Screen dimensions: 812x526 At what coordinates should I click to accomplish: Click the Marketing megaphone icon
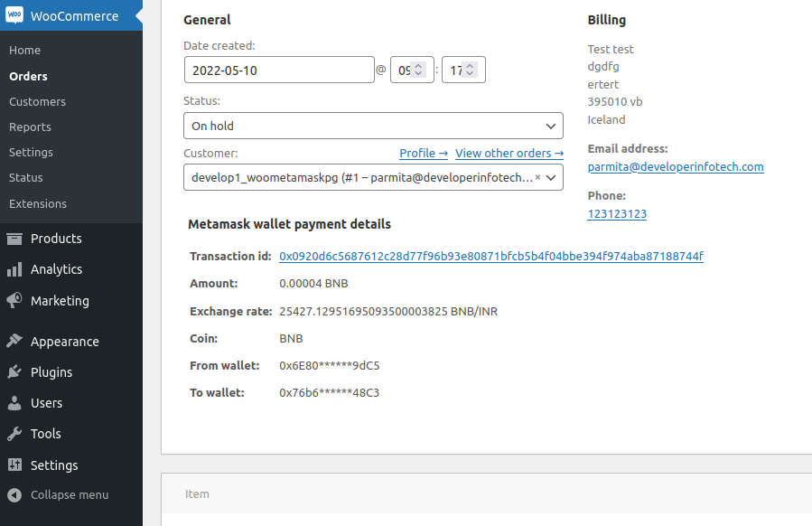click(x=14, y=301)
